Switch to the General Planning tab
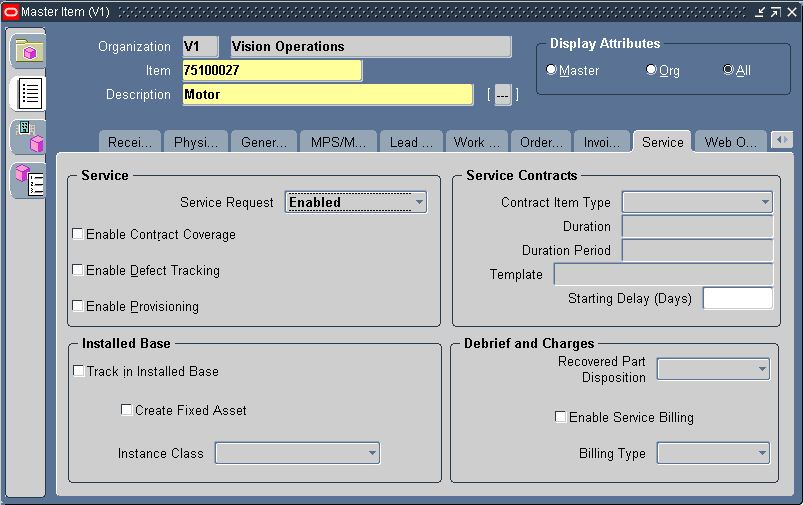This screenshot has width=803, height=505. point(264,142)
